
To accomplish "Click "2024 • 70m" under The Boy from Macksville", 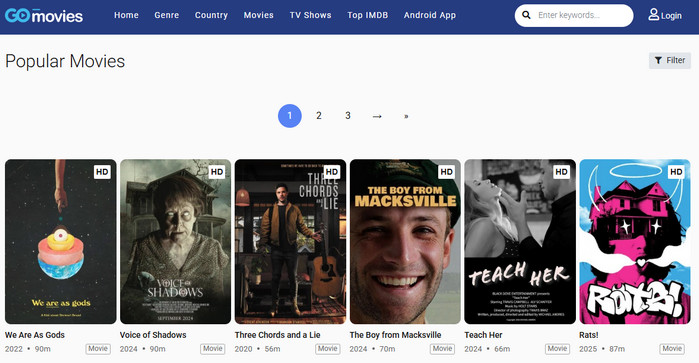I will [372, 349].
